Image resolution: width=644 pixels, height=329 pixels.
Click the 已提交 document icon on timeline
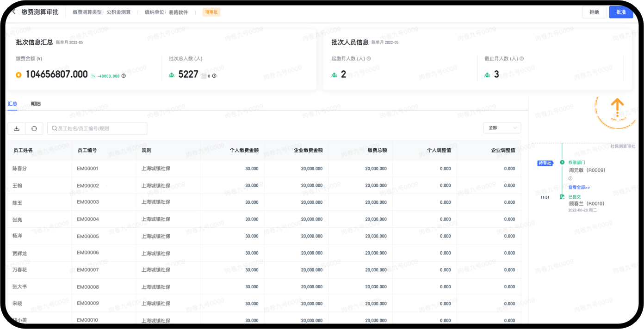562,197
